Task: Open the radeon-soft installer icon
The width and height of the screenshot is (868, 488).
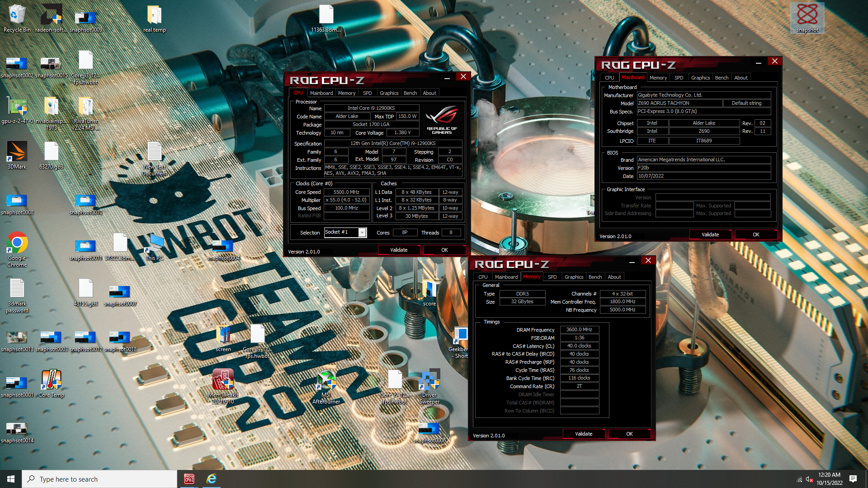Action: 51,19
